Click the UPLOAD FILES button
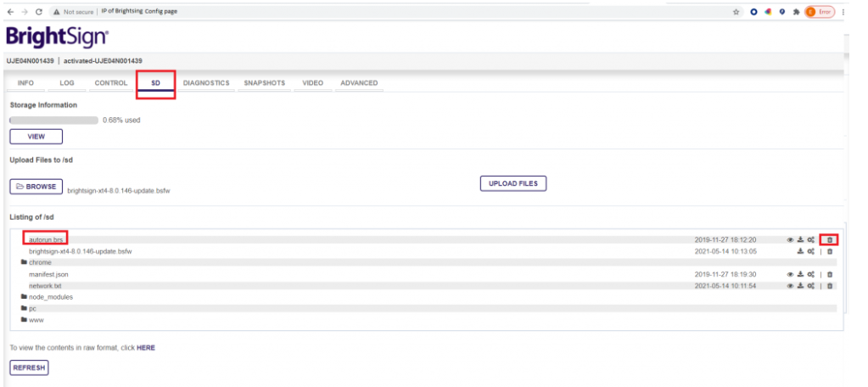 tap(513, 183)
